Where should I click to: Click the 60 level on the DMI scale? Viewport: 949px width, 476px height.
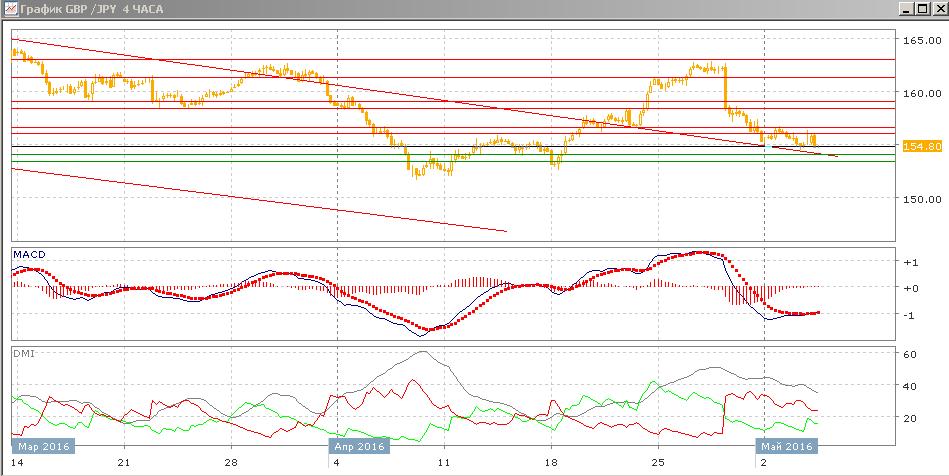point(910,354)
